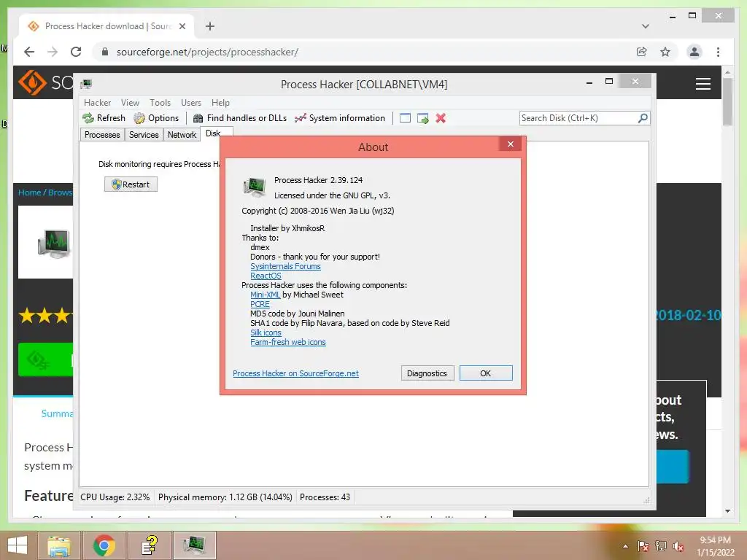The height and width of the screenshot is (560, 747).
Task: Open the Hacker menu
Action: tap(97, 103)
